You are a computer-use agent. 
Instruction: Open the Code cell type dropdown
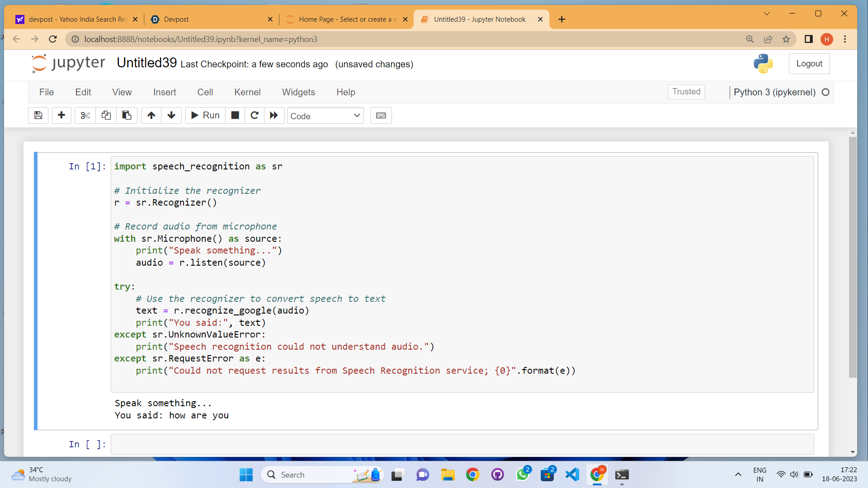[x=325, y=116]
